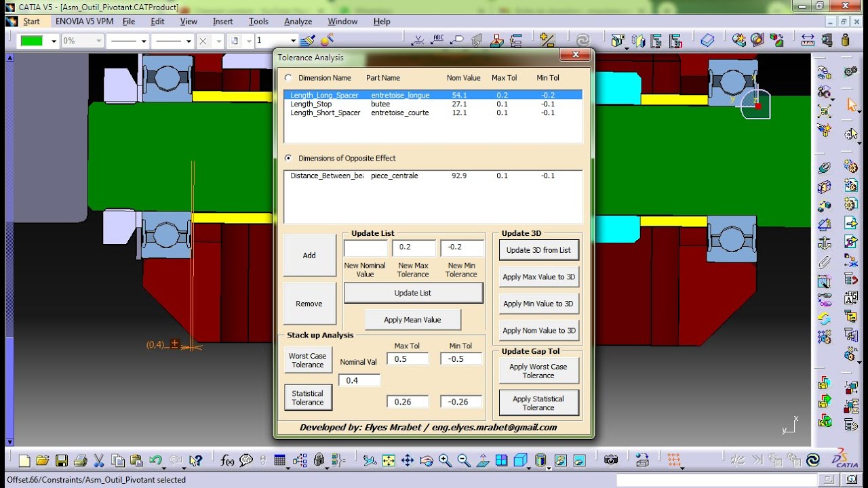Open the Window menu
868x488 pixels.
tap(342, 22)
